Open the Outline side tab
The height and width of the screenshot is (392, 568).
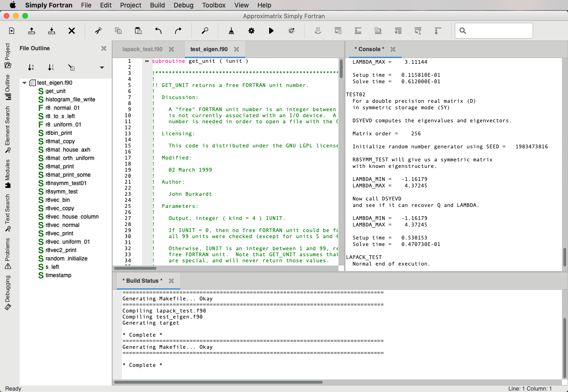tap(7, 87)
